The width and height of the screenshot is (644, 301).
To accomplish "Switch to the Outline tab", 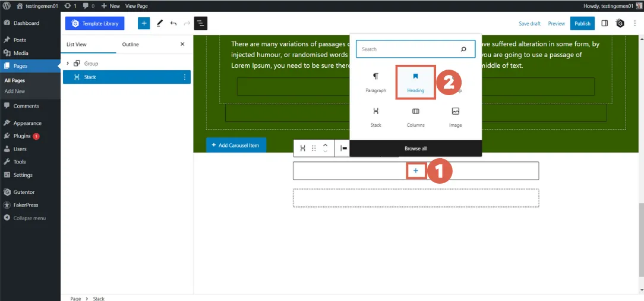I will [x=131, y=45].
